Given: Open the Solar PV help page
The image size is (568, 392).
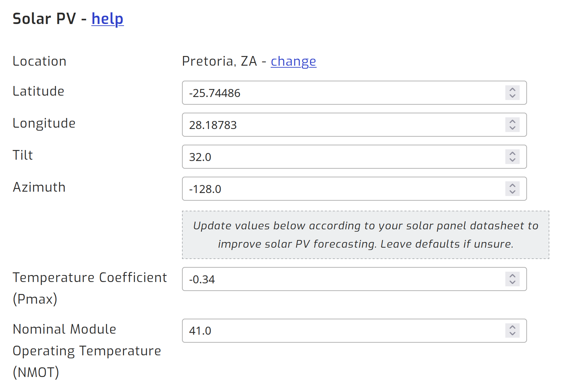Looking at the screenshot, I should [x=107, y=19].
